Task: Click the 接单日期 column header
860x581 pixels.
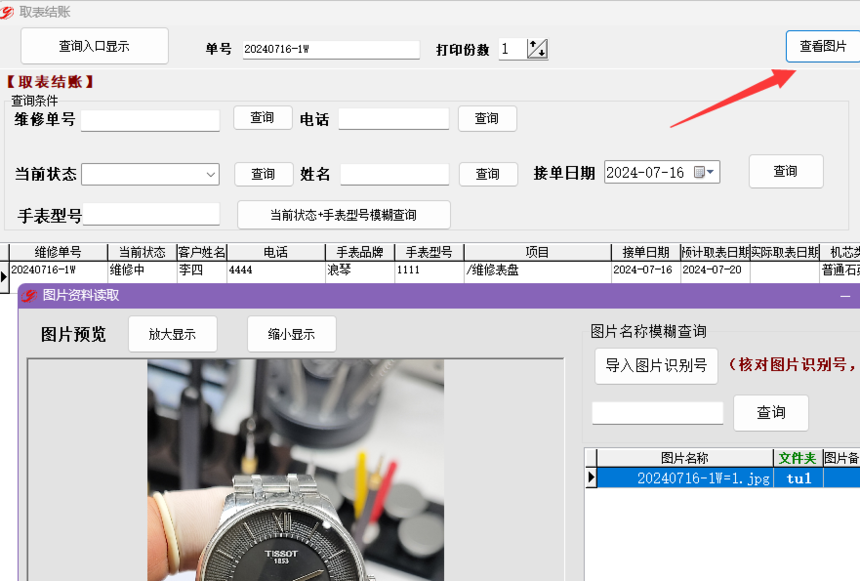Action: (646, 252)
